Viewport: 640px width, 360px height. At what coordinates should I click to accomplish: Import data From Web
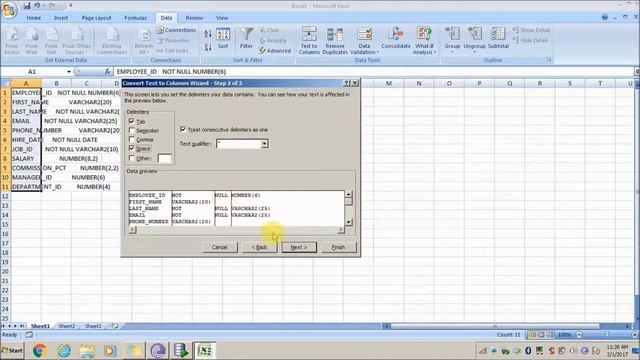point(31,41)
